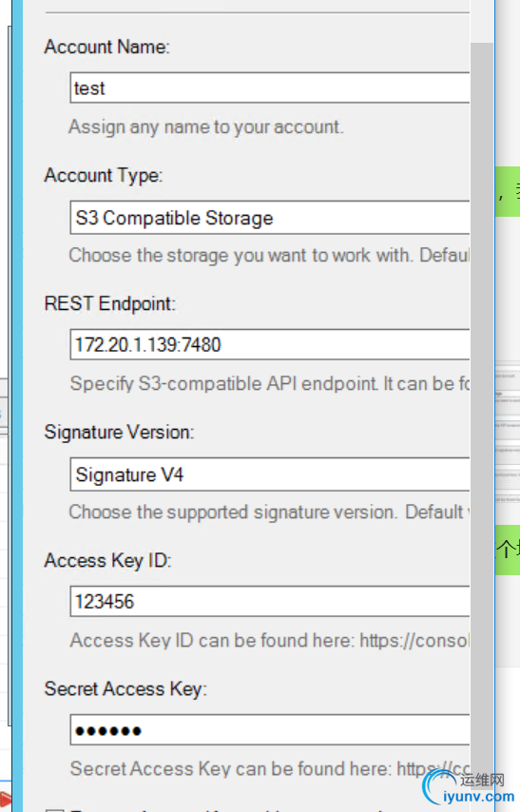The height and width of the screenshot is (812, 520).
Task: Click the REST Endpoint label
Action: [110, 303]
